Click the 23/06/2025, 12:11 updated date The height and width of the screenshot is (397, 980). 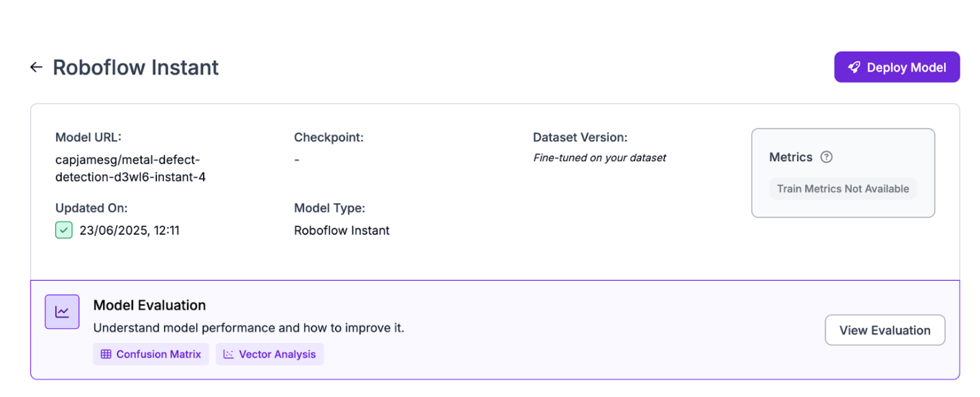tap(129, 231)
